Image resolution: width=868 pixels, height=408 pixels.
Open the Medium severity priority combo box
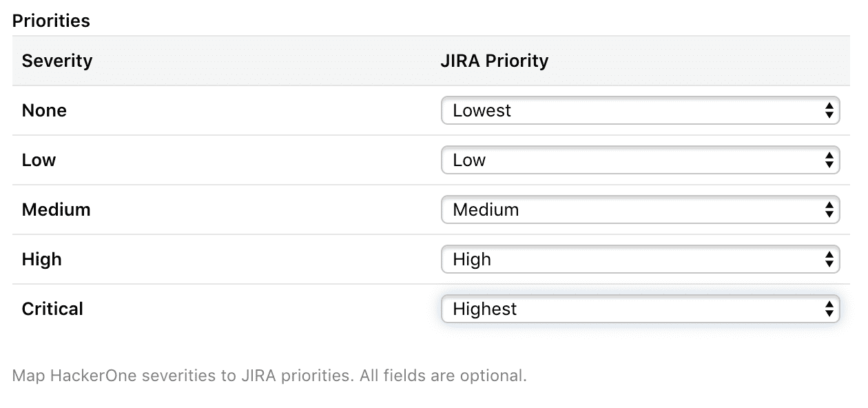(639, 210)
